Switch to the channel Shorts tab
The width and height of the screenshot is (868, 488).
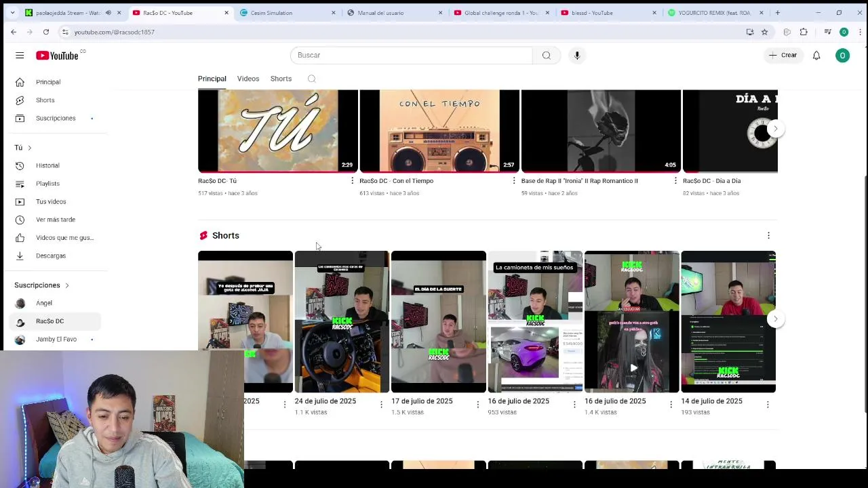coord(281,79)
